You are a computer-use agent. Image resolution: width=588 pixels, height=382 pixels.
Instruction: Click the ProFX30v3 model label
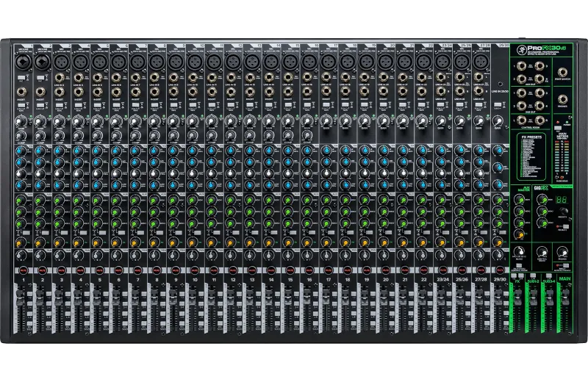[x=547, y=48]
